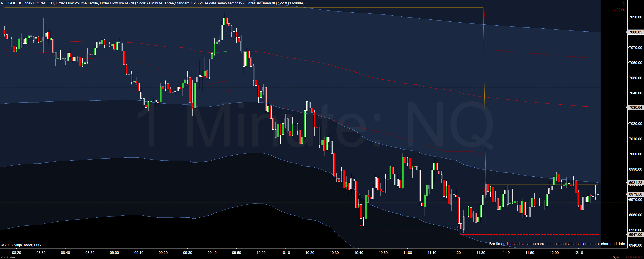Click the 10:10 time axis label
Image resolution: width=644 pixels, height=259 pixels.
tap(285, 252)
